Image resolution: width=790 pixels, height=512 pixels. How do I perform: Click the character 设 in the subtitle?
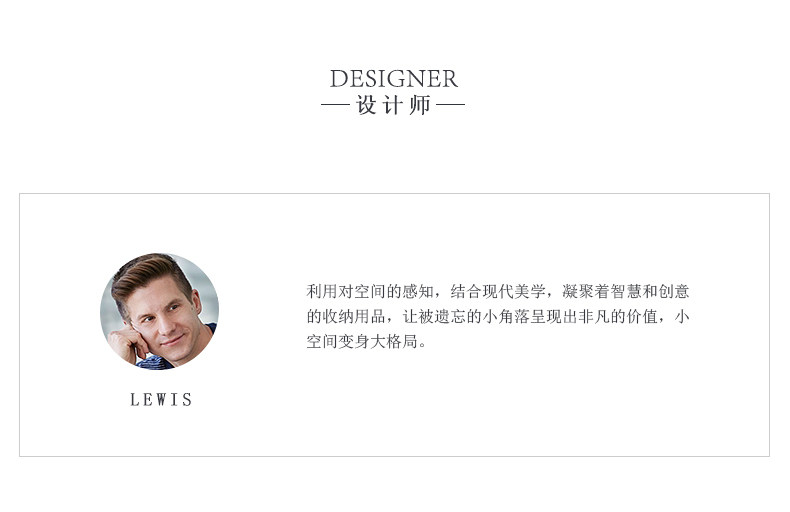[366, 105]
